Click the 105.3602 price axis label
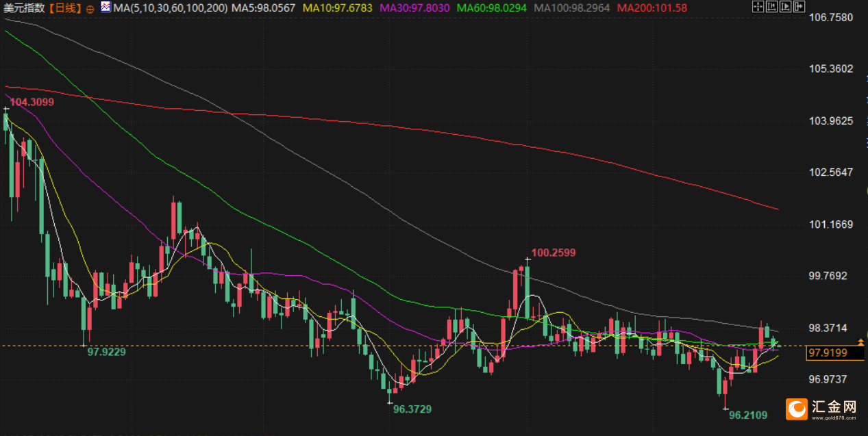This screenshot has width=868, height=436. (832, 68)
